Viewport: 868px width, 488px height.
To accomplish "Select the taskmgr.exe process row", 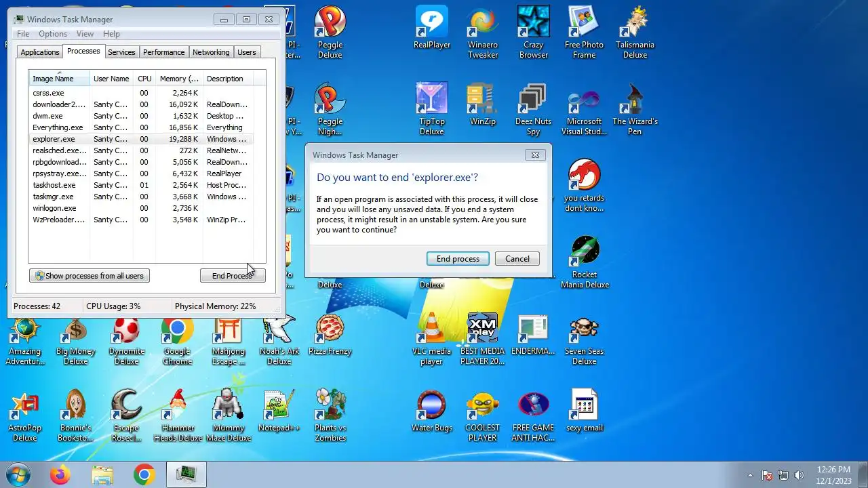I will pos(140,197).
